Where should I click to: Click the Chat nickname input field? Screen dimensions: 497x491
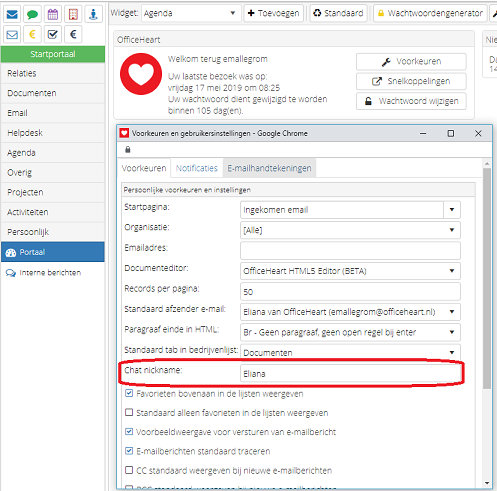[350, 373]
